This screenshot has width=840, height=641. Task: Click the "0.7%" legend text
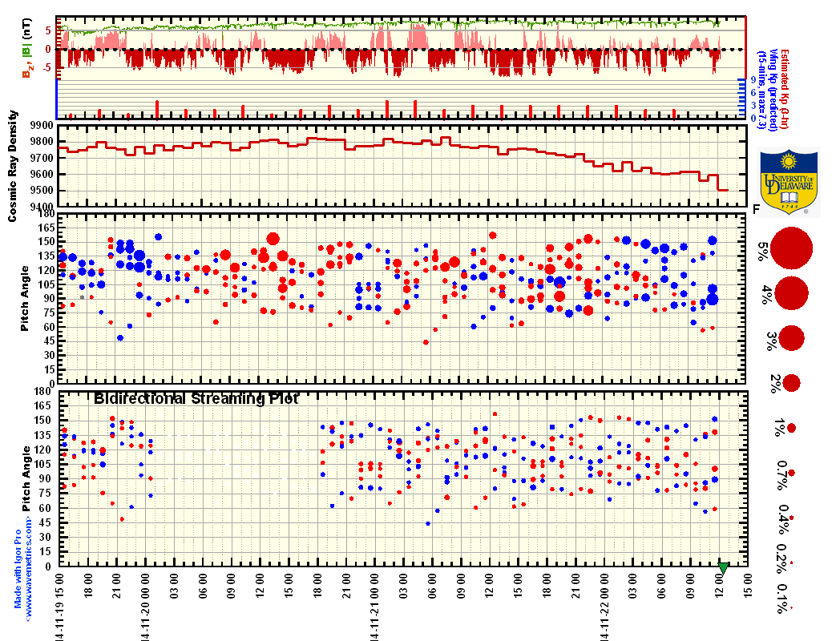click(x=781, y=475)
